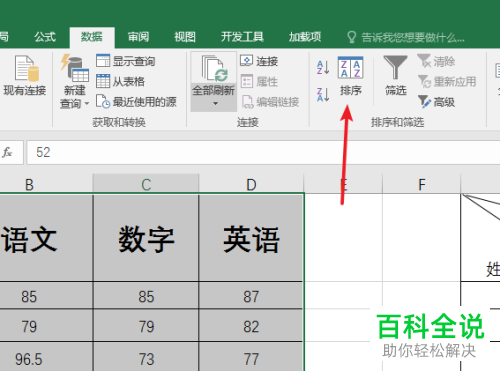Click cell with 85 in column C

click(146, 296)
